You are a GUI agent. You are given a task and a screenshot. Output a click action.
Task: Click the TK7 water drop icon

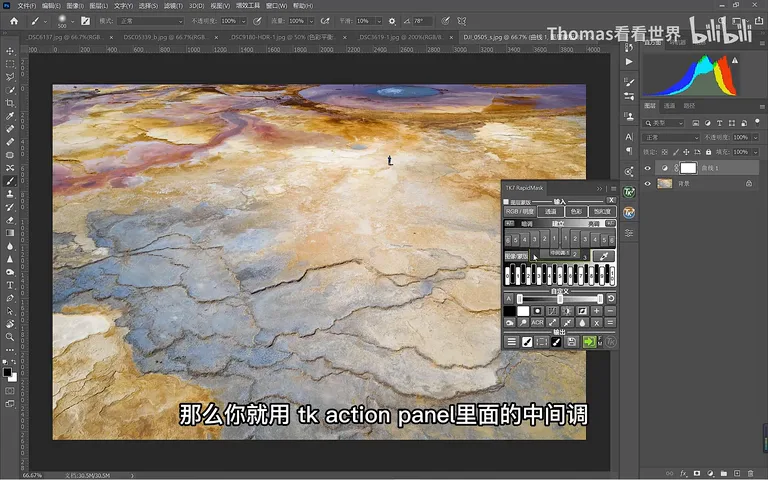[582, 323]
